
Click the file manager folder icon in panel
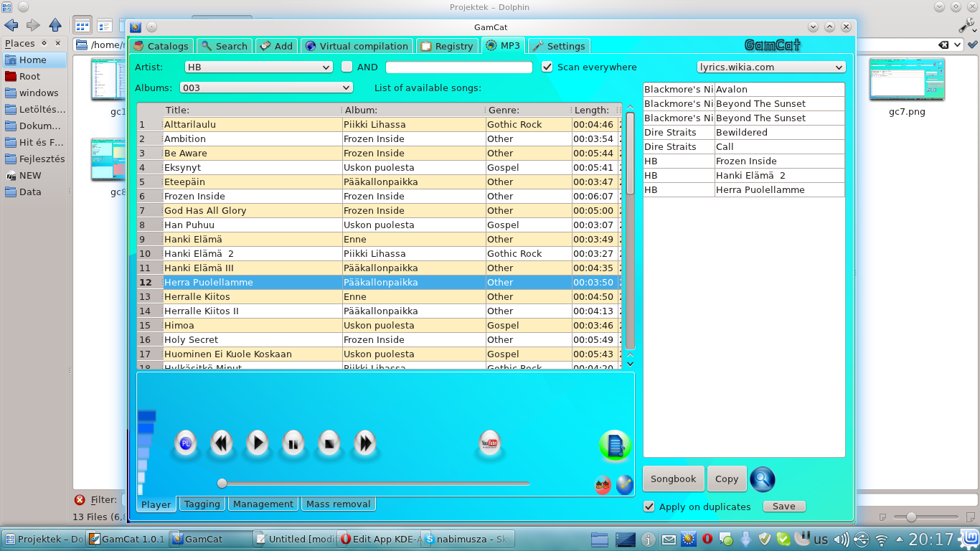point(600,539)
